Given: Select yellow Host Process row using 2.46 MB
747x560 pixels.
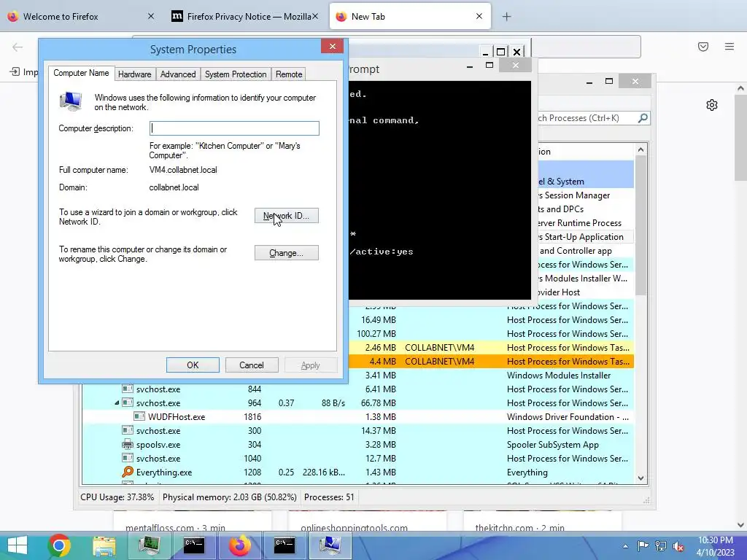Looking at the screenshot, I should click(x=491, y=348).
